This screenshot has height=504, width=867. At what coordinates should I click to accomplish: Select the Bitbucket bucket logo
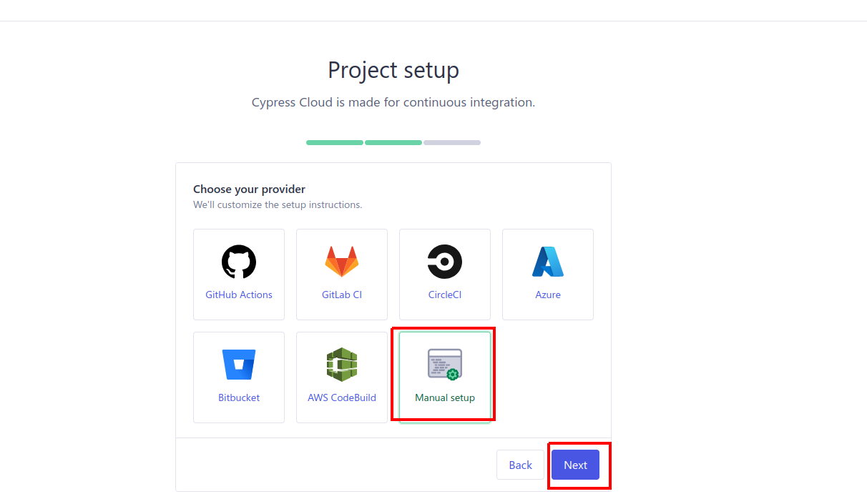coord(239,365)
